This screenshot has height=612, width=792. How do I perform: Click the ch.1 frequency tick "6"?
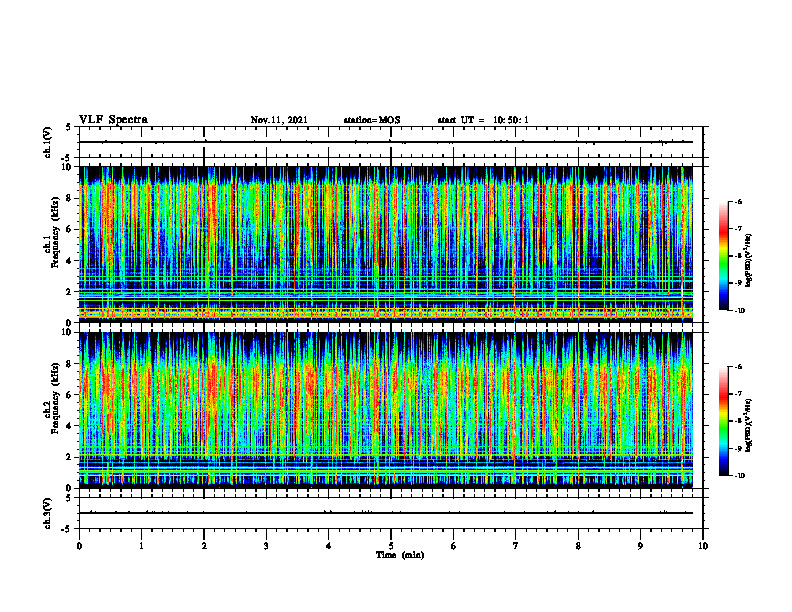tap(70, 229)
